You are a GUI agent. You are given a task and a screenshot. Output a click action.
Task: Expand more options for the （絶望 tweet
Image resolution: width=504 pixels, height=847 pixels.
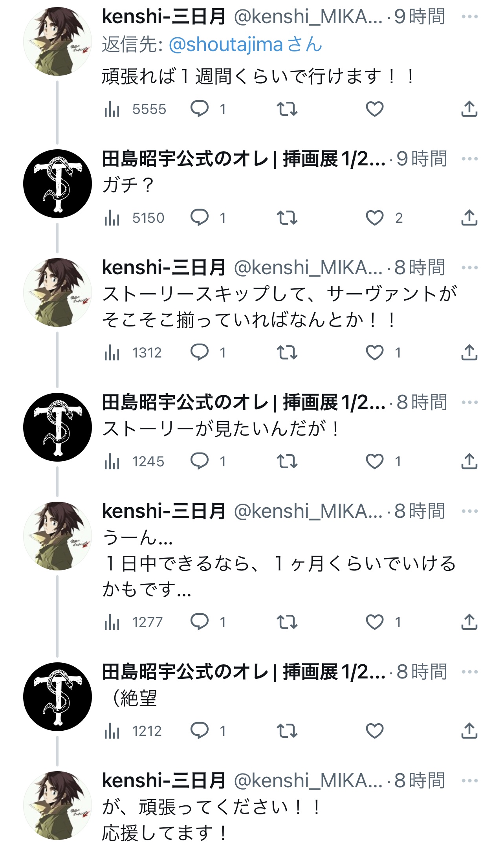(469, 672)
